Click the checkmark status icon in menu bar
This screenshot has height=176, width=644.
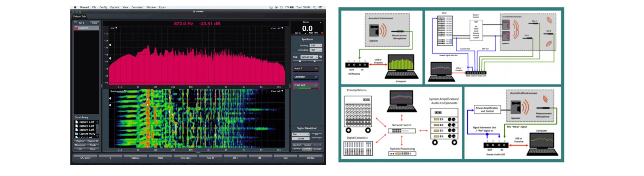[x=271, y=7]
